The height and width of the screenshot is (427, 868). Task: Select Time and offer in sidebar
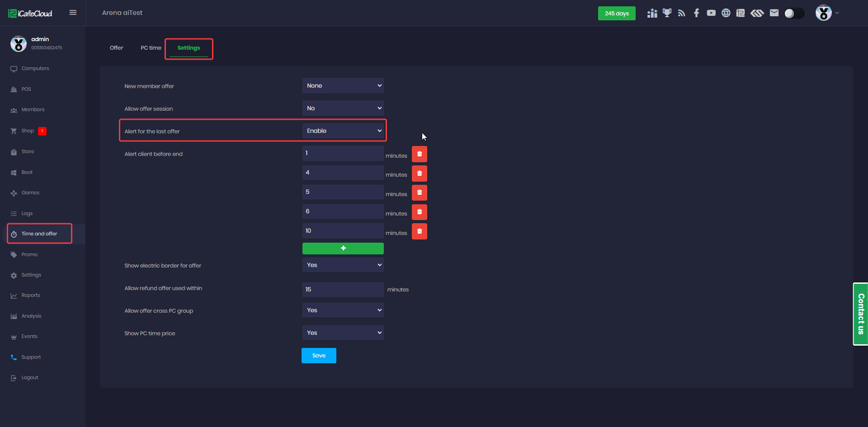(39, 234)
